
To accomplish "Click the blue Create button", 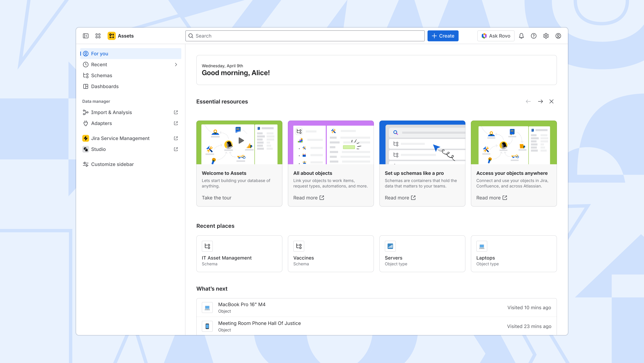I will pyautogui.click(x=443, y=36).
